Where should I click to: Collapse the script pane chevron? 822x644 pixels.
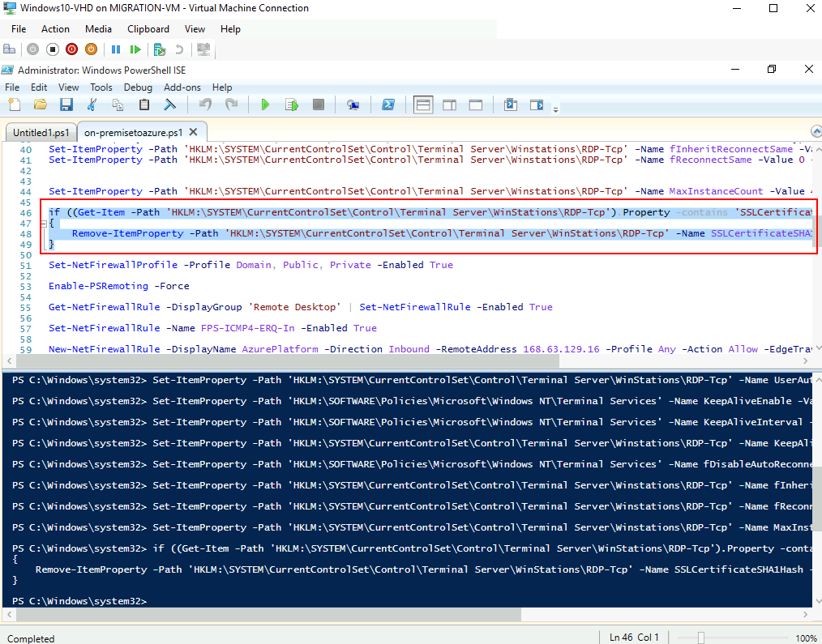[816, 131]
